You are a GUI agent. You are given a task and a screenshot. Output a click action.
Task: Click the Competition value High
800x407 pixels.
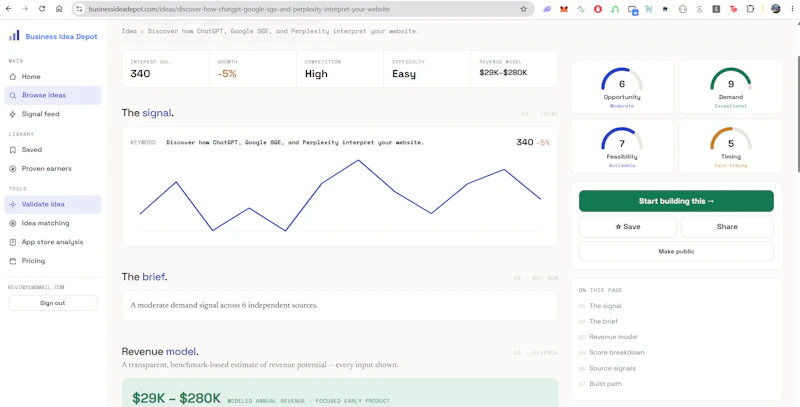click(x=316, y=74)
